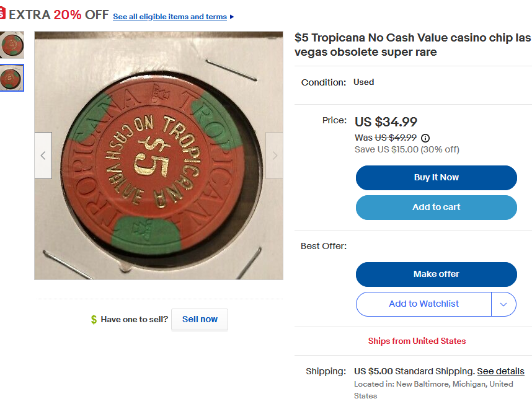Click the listing title text

pyautogui.click(x=412, y=45)
